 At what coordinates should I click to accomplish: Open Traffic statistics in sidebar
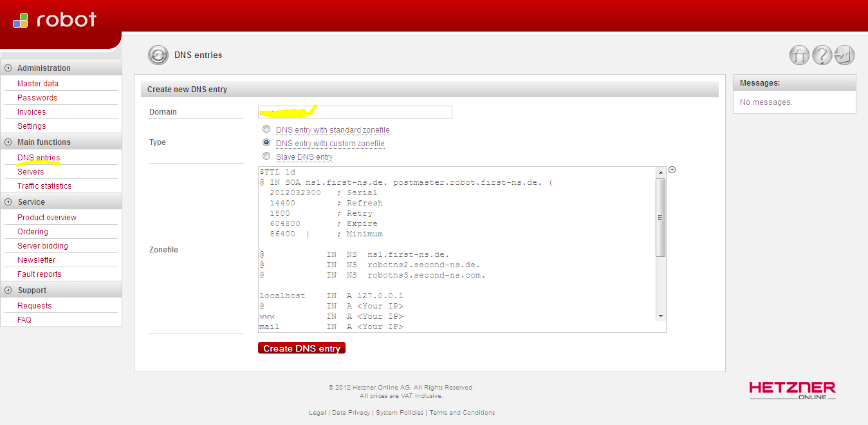point(44,186)
